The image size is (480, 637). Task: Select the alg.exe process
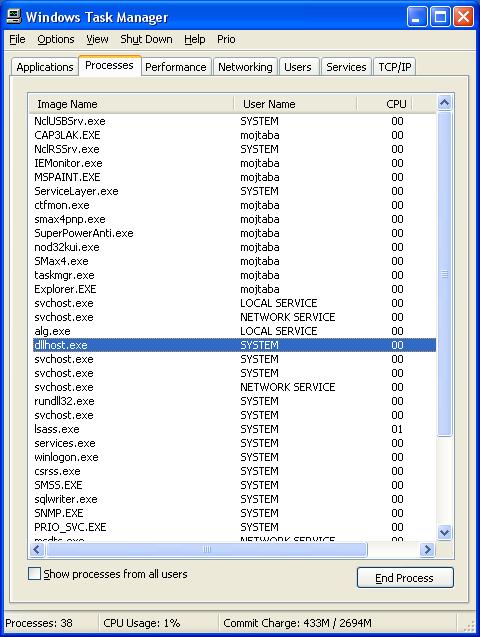point(234,331)
